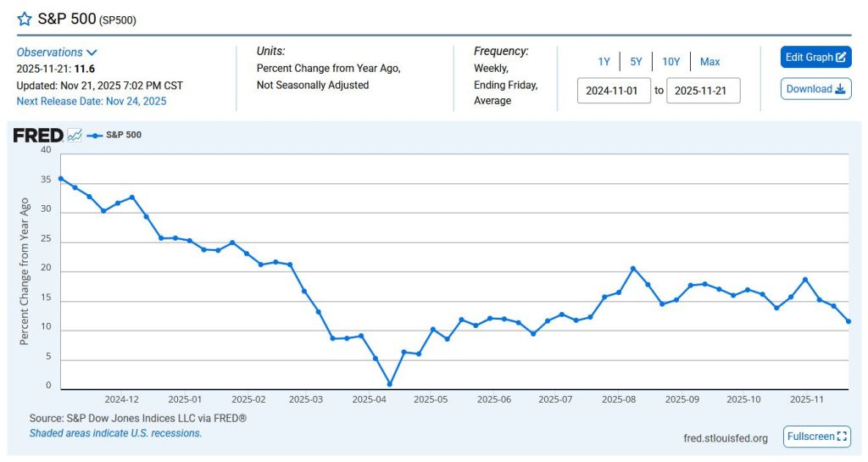This screenshot has width=868, height=462.
Task: Click the FRED chart logo icon
Action: (75, 135)
